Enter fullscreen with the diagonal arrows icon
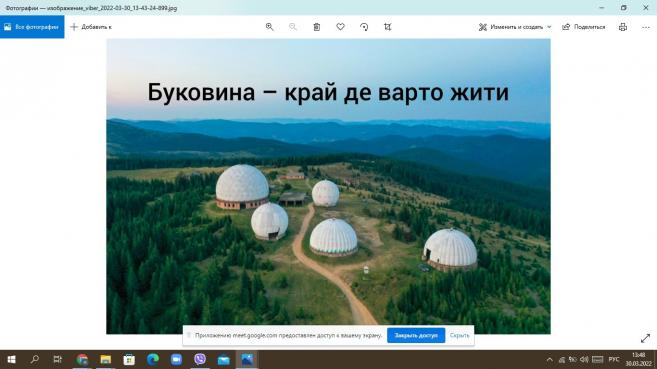 [645, 338]
